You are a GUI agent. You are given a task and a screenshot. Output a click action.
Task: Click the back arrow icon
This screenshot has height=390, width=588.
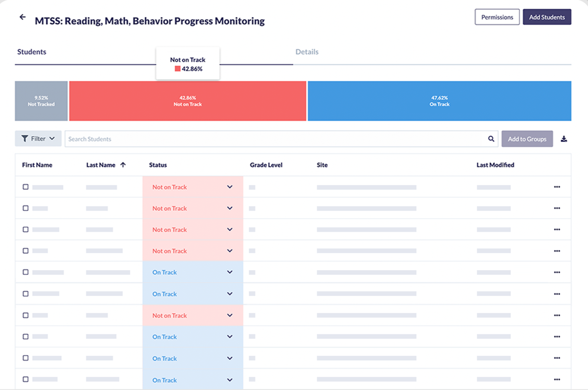pos(23,17)
